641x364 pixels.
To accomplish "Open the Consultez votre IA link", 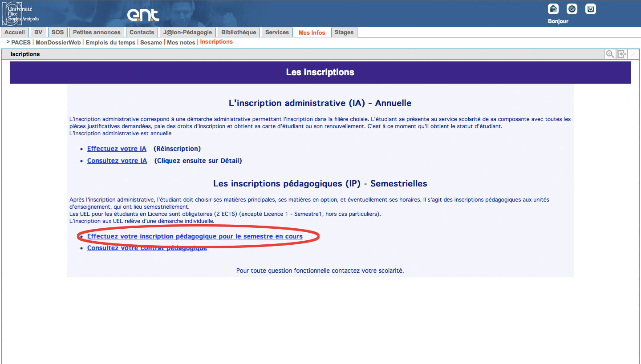I will pos(117,161).
